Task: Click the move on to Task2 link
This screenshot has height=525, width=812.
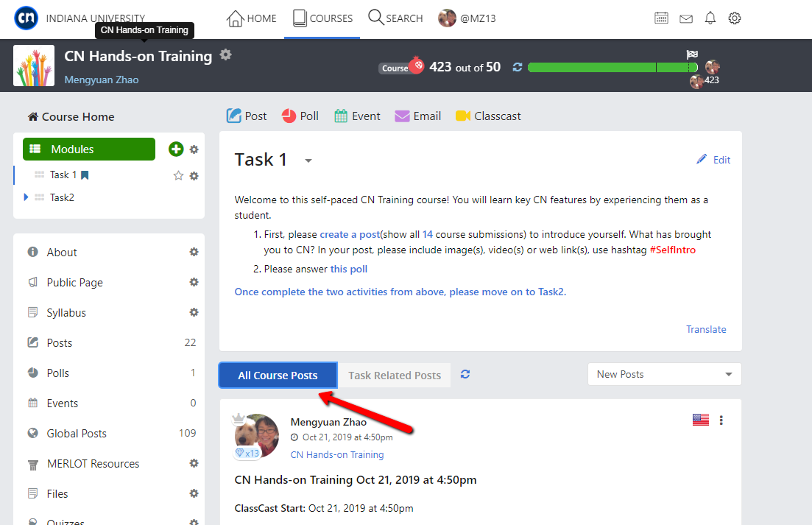Action: (x=400, y=292)
